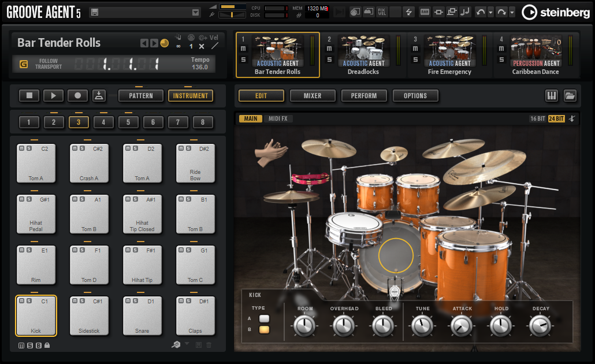This screenshot has width=595, height=364.
Task: Click the Steinberg logo
Action: click(556, 13)
